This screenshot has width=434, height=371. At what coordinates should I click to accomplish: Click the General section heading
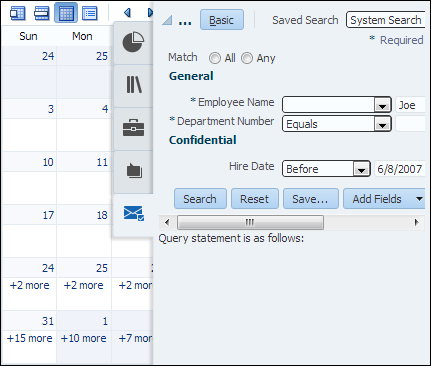coord(191,76)
